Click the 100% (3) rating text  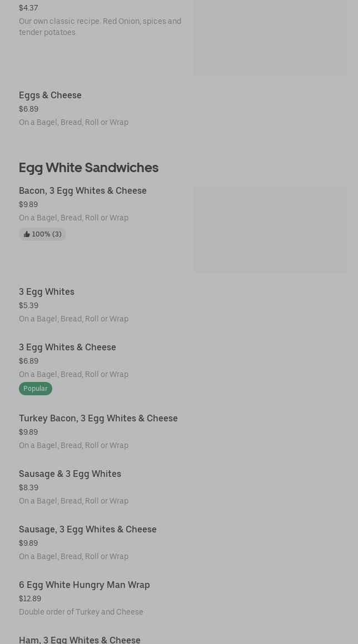(47, 234)
